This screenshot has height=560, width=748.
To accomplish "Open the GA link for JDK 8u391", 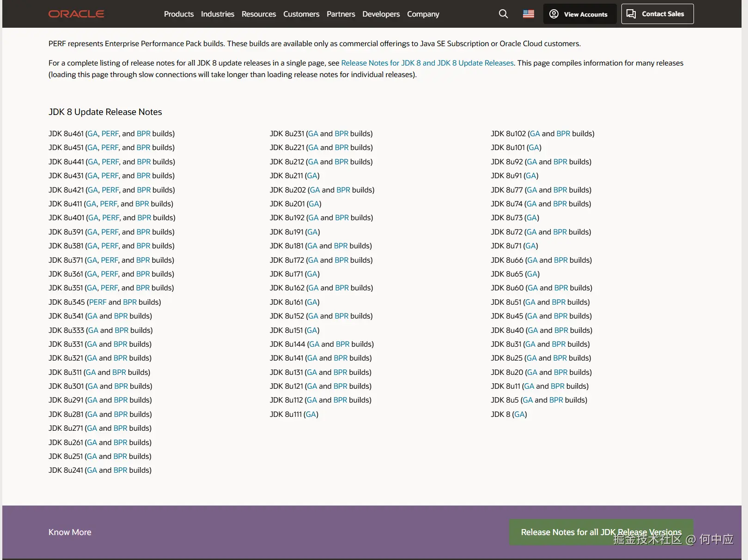I will [x=92, y=232].
